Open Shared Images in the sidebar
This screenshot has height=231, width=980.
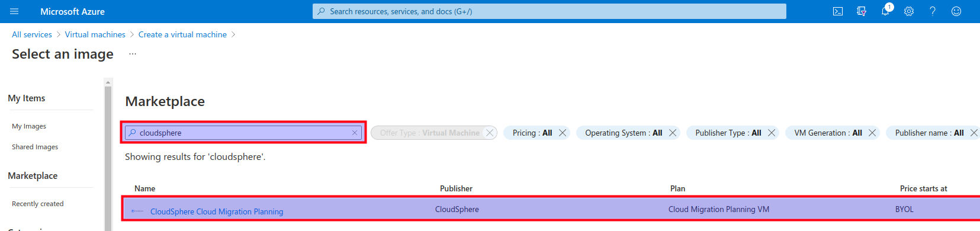pyautogui.click(x=35, y=147)
